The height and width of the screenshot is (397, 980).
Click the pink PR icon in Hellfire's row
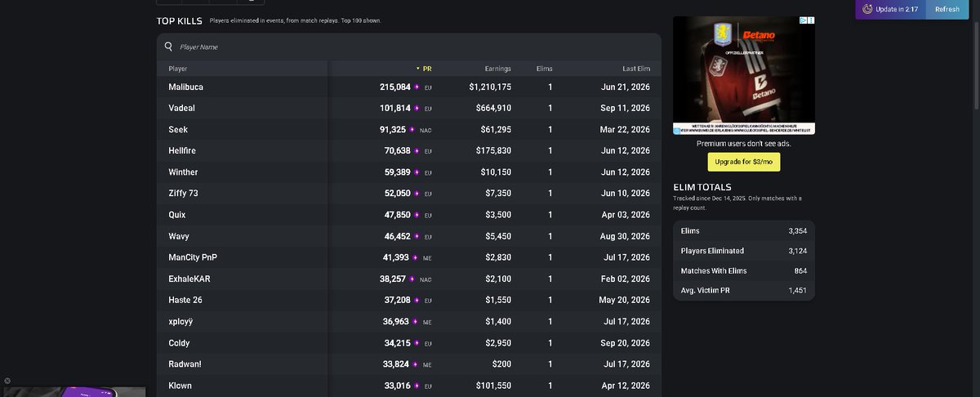click(417, 151)
